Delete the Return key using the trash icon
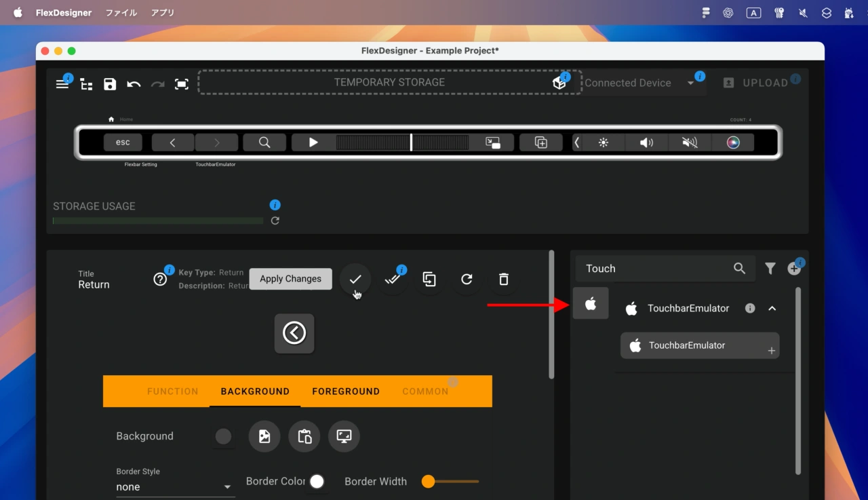The width and height of the screenshot is (868, 500). pos(502,279)
